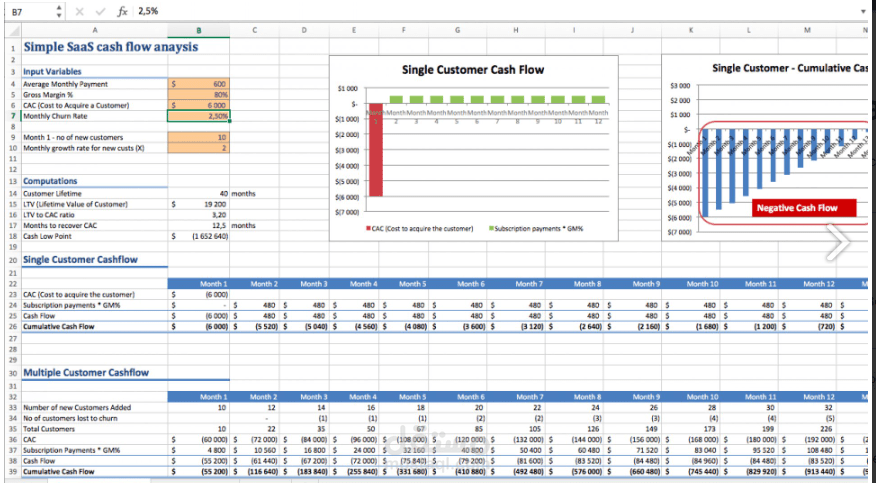876x483 pixels.
Task: Select column K header
Action: pos(691,30)
